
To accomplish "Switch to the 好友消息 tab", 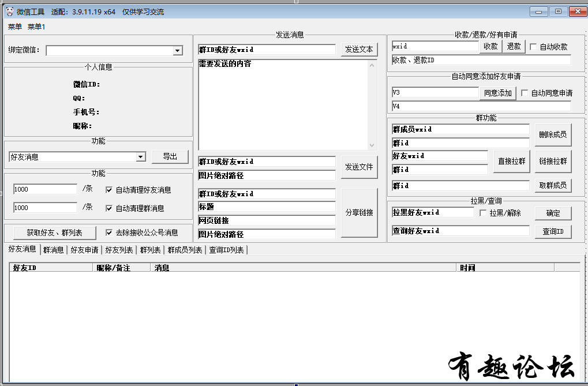I will [22, 249].
